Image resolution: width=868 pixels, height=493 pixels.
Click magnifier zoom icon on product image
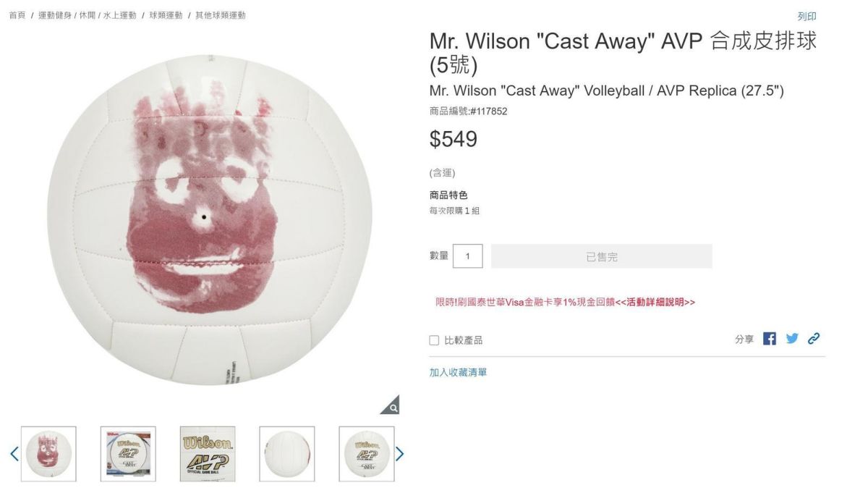(391, 406)
